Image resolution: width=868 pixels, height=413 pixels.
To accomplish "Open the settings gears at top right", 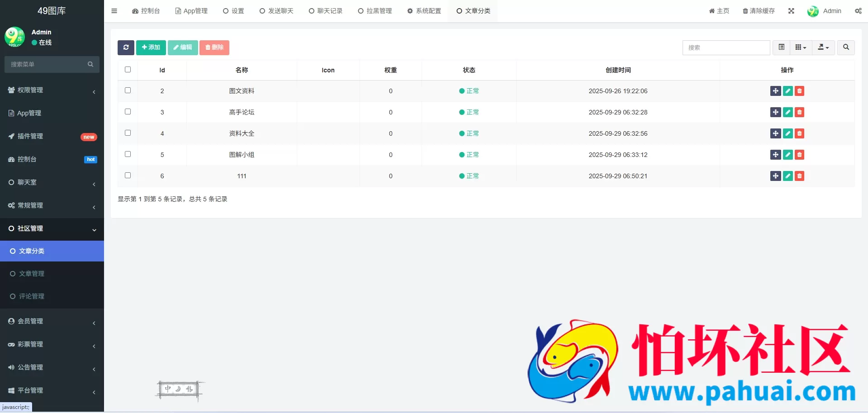I will (x=858, y=10).
